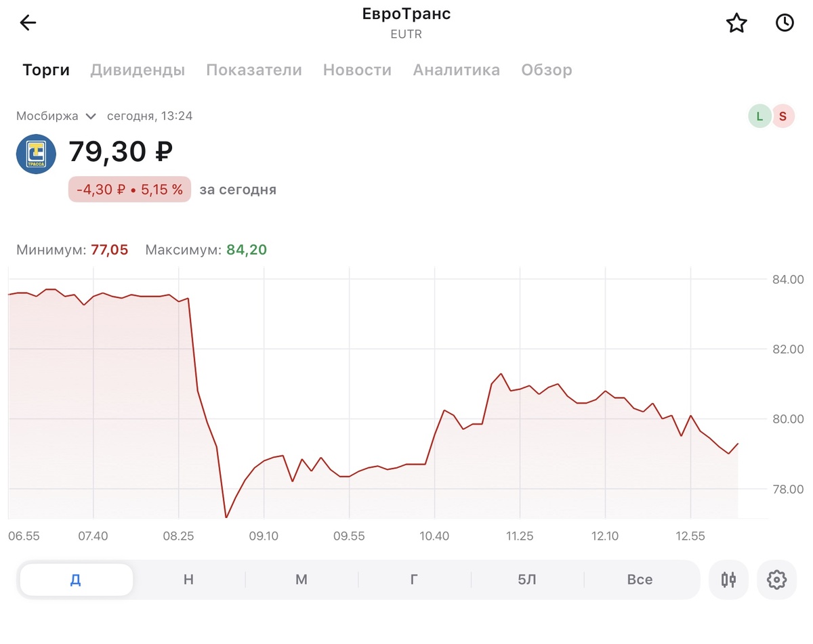Screen dimensions: 813x644
Task: Tap the 09.55 time axis label
Action: 349,536
